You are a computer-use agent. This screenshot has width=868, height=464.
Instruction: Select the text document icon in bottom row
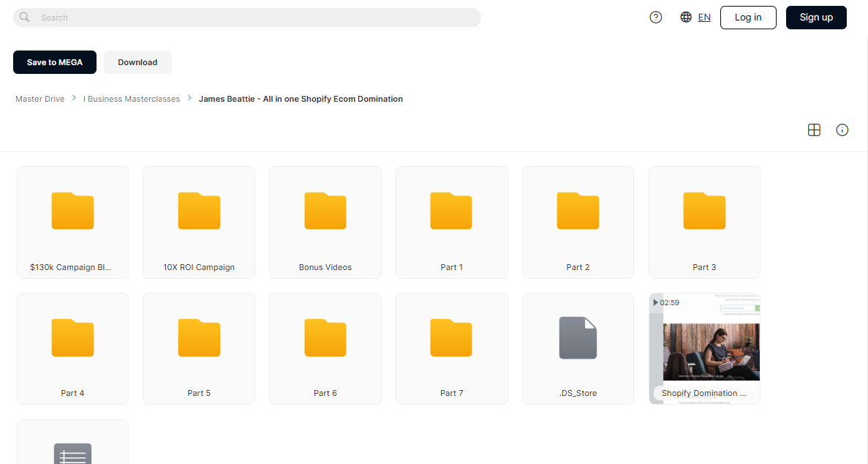tap(72, 454)
